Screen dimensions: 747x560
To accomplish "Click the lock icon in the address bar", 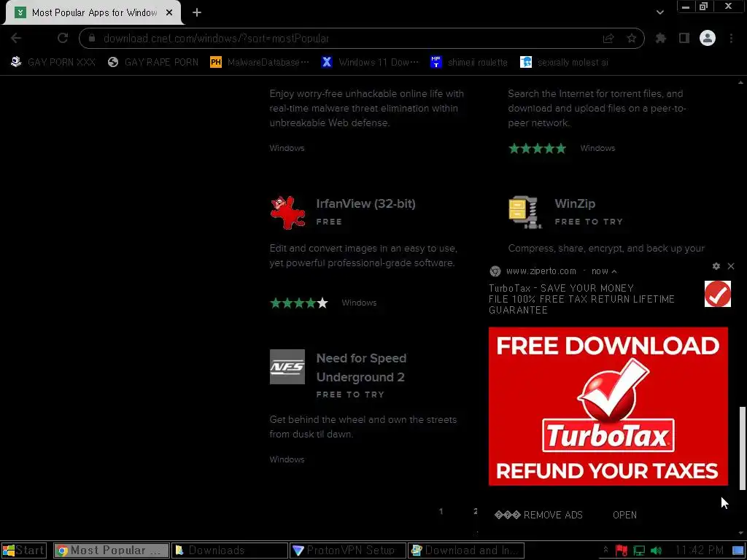I will pos(92,38).
